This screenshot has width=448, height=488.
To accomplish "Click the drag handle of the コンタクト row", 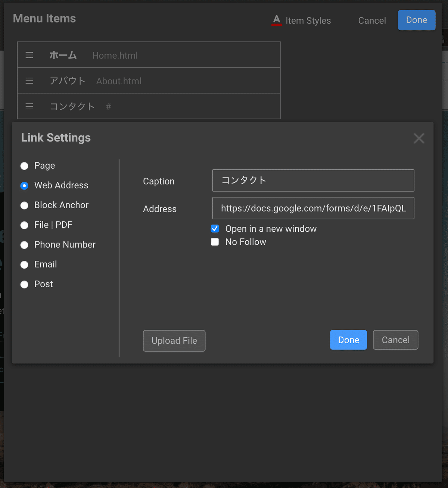I will tap(29, 107).
